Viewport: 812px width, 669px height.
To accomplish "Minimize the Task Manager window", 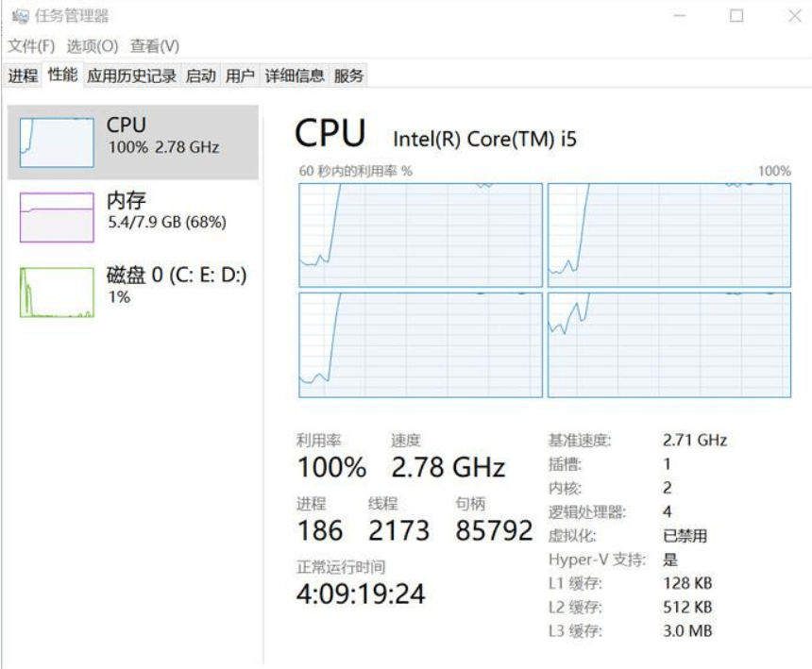I will [x=681, y=16].
